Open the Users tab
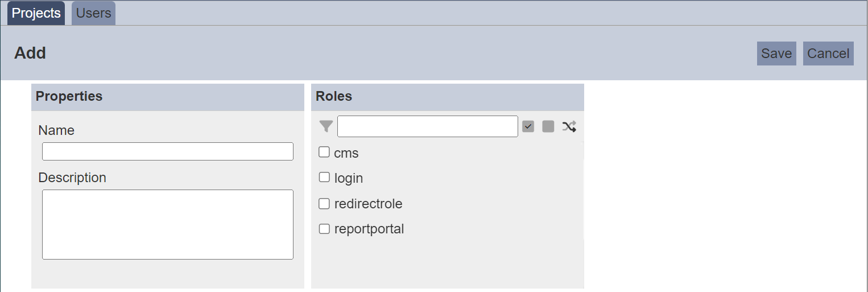868x292 pixels. click(93, 13)
